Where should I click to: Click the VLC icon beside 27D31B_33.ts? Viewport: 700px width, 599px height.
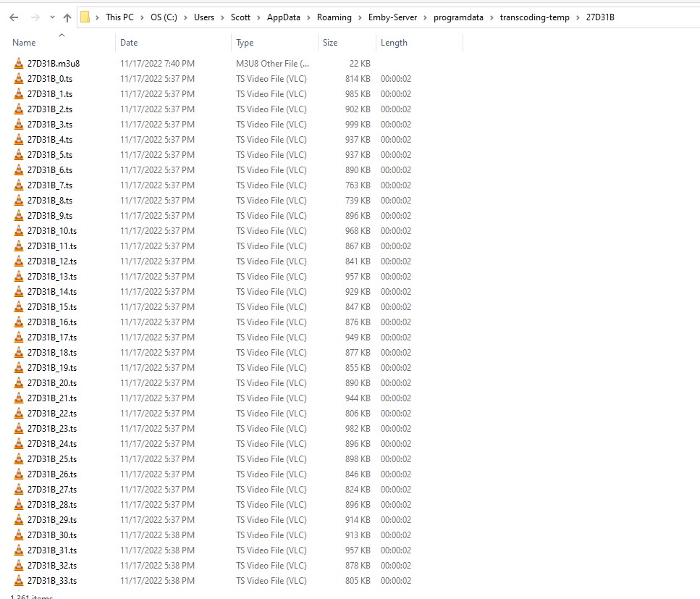pyautogui.click(x=18, y=580)
